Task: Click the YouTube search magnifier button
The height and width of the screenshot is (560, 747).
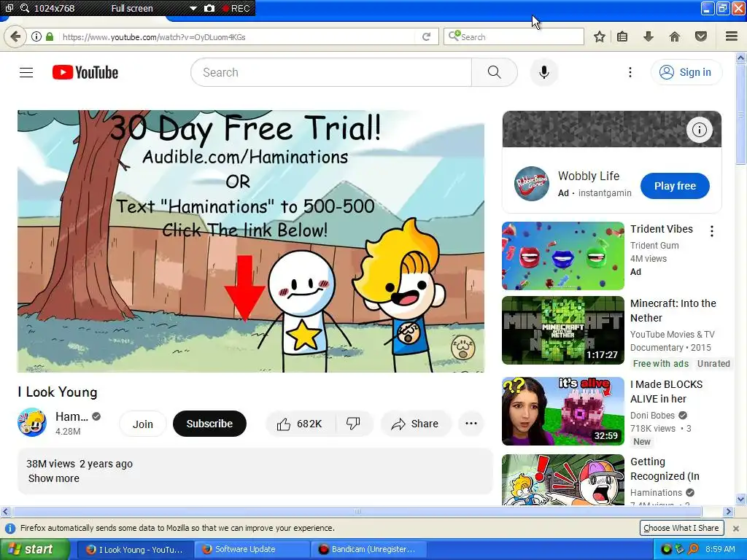Action: 495,72
